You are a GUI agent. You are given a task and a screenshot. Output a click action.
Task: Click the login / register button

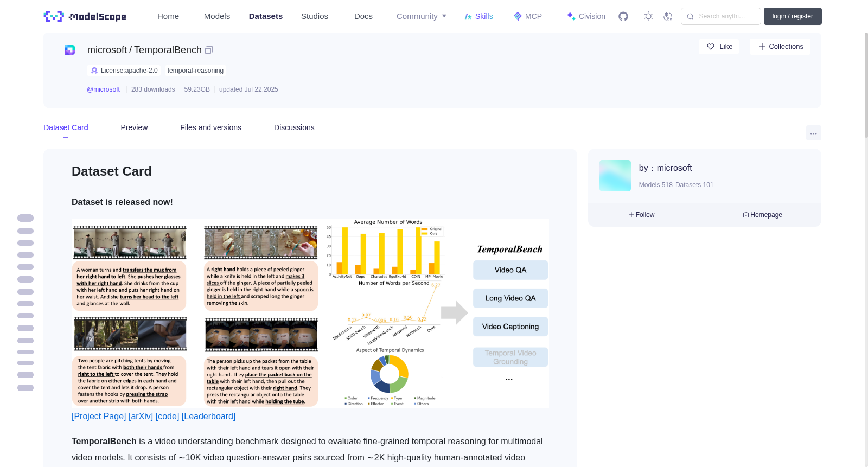793,16
